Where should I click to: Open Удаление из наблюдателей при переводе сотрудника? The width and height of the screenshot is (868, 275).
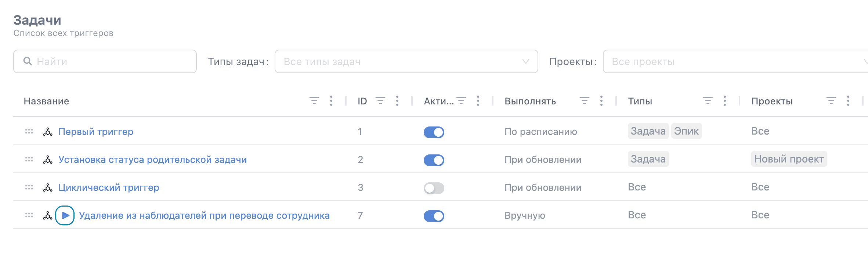(x=205, y=215)
